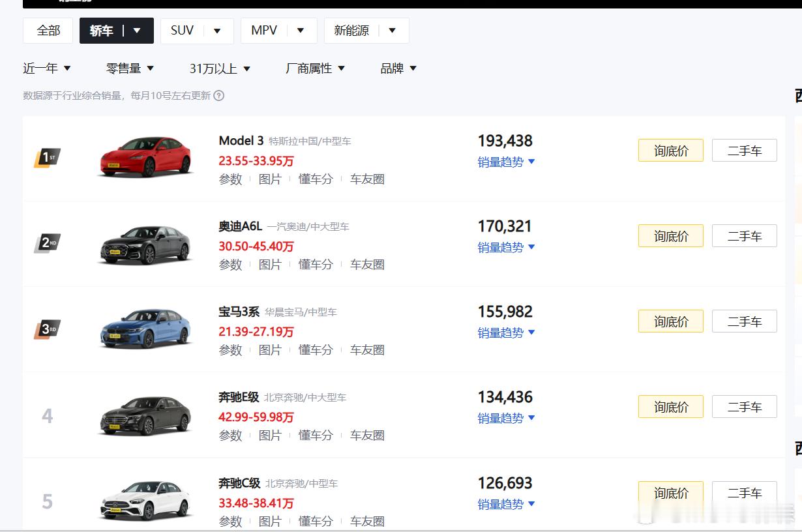Open 参数 link for 奥迪A6L
802x532 pixels.
pos(230,264)
